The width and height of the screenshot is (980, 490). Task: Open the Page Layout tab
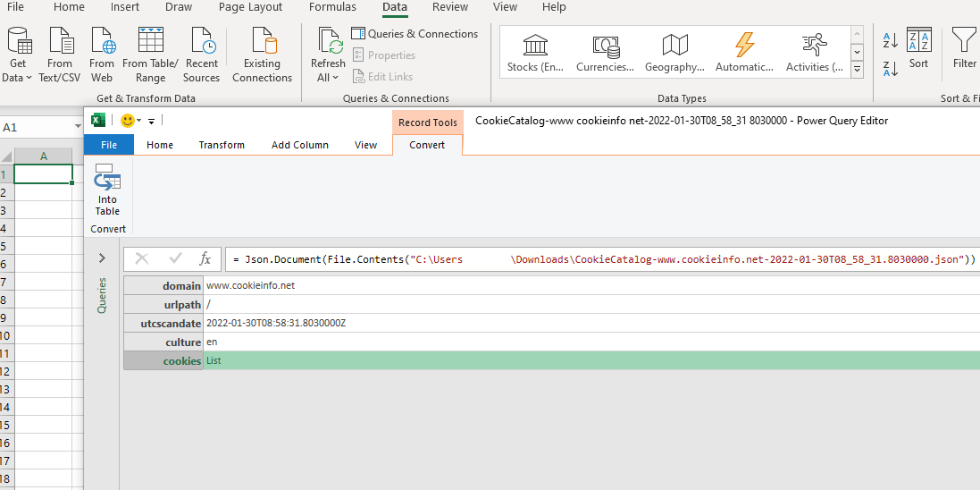tap(251, 7)
